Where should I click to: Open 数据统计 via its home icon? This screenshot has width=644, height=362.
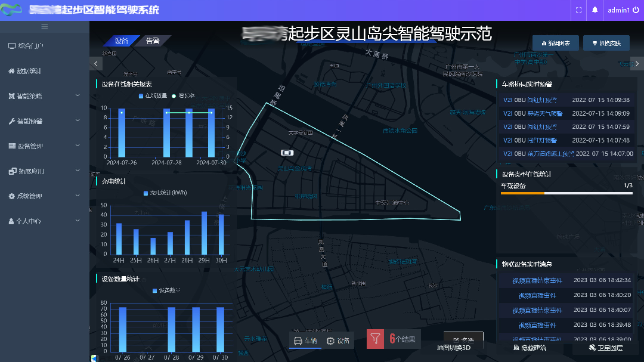pos(11,71)
